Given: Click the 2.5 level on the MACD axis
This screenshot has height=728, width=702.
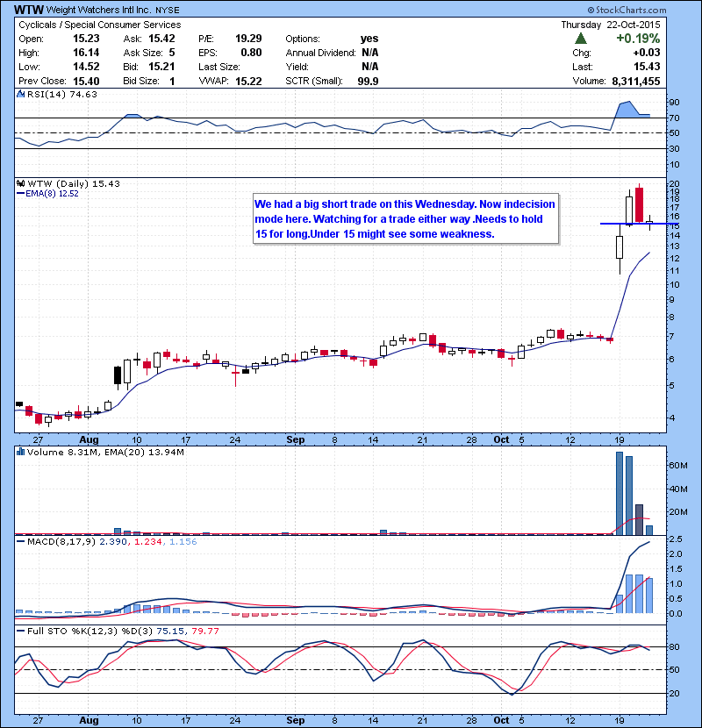Looking at the screenshot, I should (x=676, y=539).
